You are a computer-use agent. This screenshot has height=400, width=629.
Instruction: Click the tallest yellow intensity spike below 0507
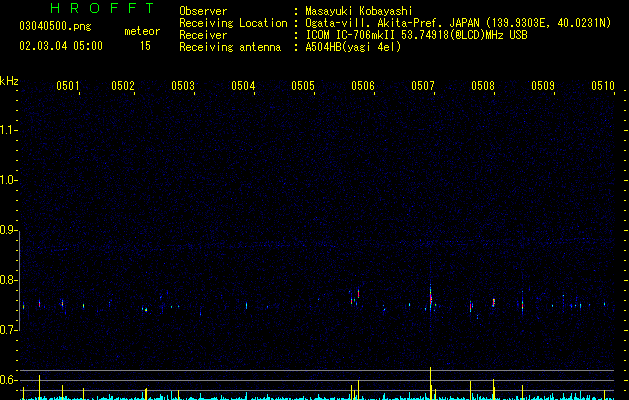pyautogui.click(x=430, y=383)
